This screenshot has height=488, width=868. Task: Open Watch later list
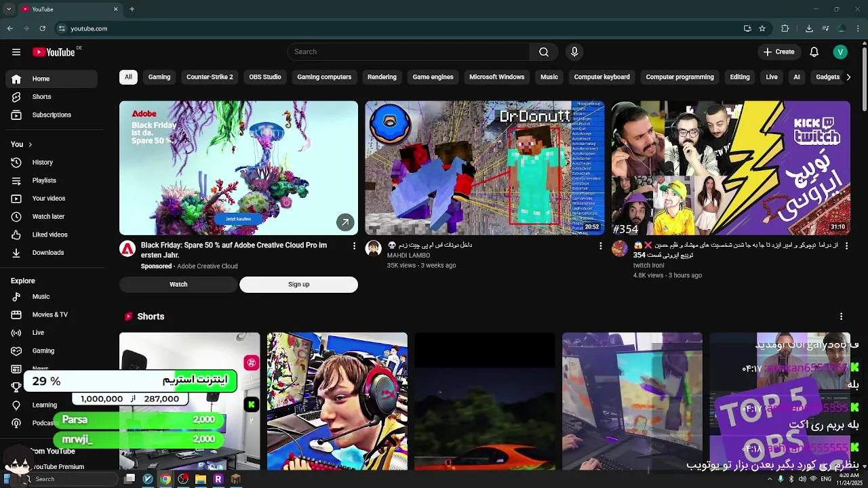point(52,217)
